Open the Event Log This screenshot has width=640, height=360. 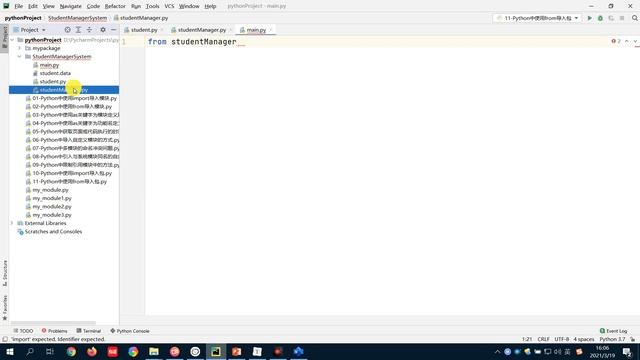click(x=613, y=331)
